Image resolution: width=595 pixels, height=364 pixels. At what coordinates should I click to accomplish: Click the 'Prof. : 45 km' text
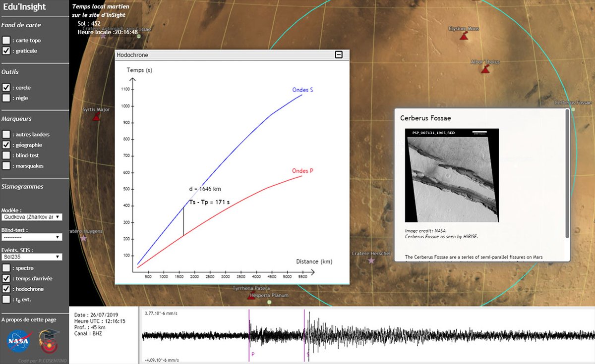[x=90, y=327]
